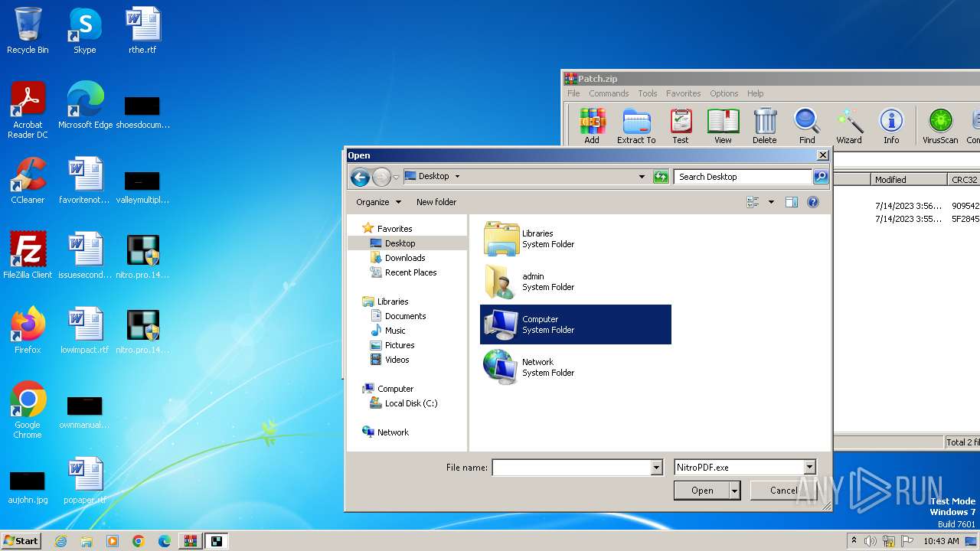Open the Favorites menu in WinRAR
The width and height of the screenshot is (980, 551).
[x=683, y=93]
